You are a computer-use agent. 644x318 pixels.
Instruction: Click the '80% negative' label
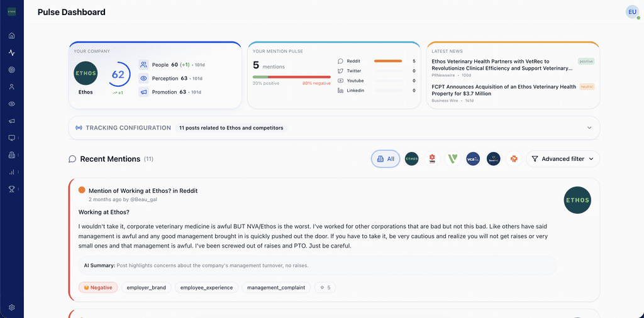[316, 84]
